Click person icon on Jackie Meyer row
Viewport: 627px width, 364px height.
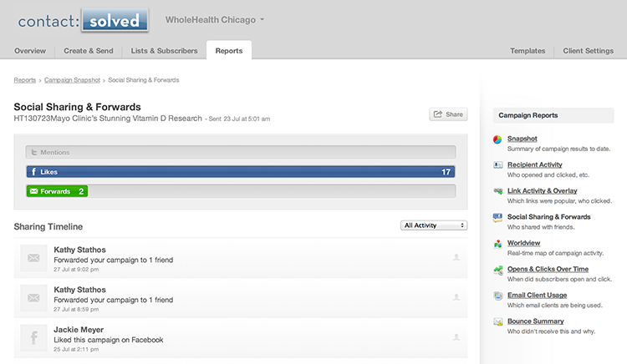click(456, 336)
